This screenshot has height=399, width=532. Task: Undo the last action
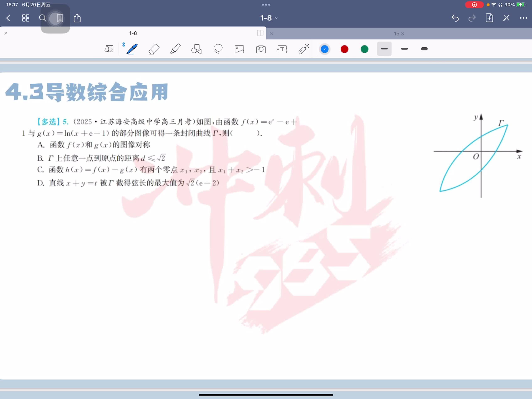[455, 18]
